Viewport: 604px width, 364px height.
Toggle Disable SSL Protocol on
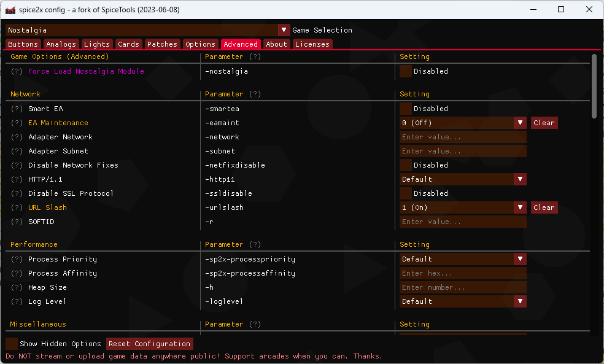[x=405, y=193]
